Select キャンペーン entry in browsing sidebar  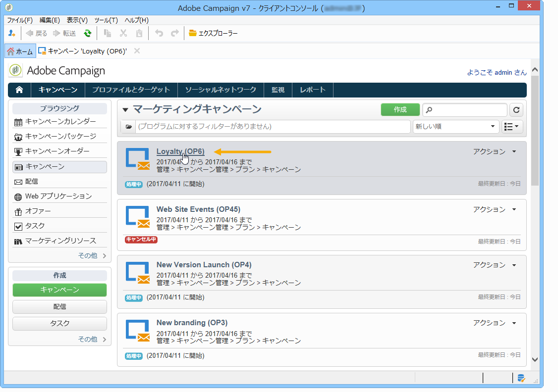[60, 167]
